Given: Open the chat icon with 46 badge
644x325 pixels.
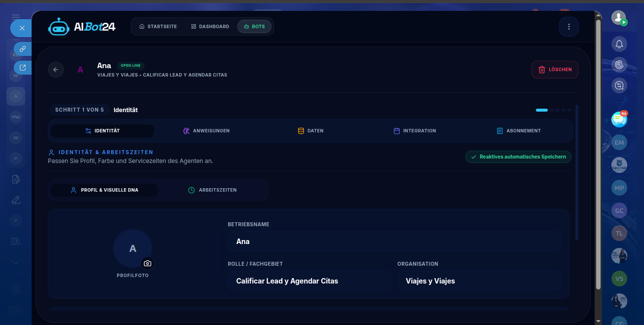Looking at the screenshot, I should click(x=619, y=119).
